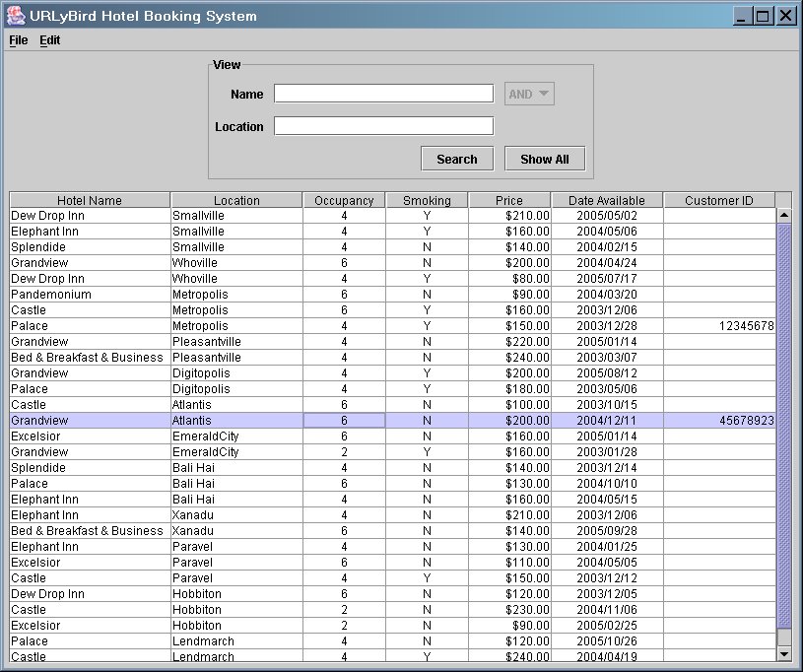The width and height of the screenshot is (803, 672).
Task: Click the Smoking column header
Action: coord(427,200)
